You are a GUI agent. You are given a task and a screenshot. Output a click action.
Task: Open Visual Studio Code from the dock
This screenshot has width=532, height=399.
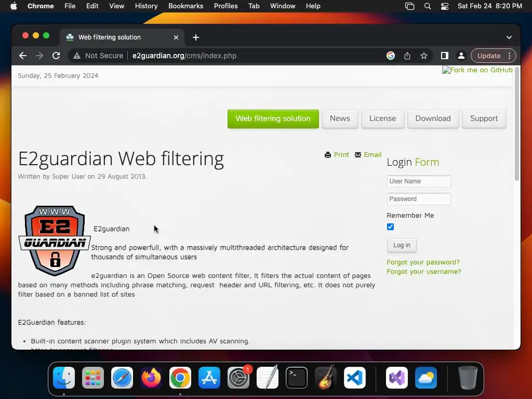point(354,378)
